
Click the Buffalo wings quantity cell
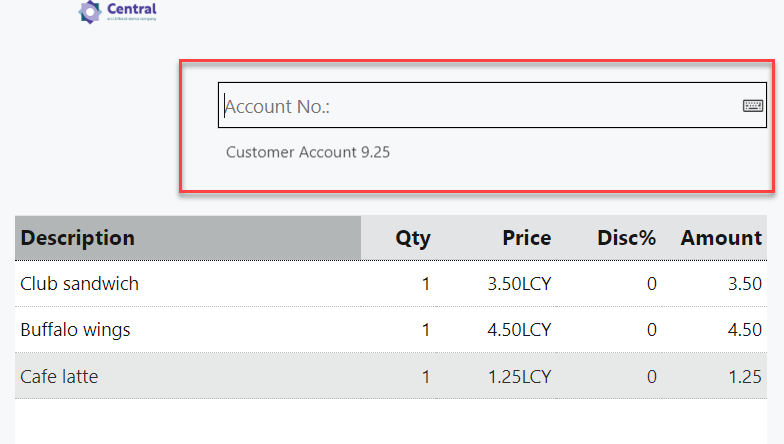(425, 330)
